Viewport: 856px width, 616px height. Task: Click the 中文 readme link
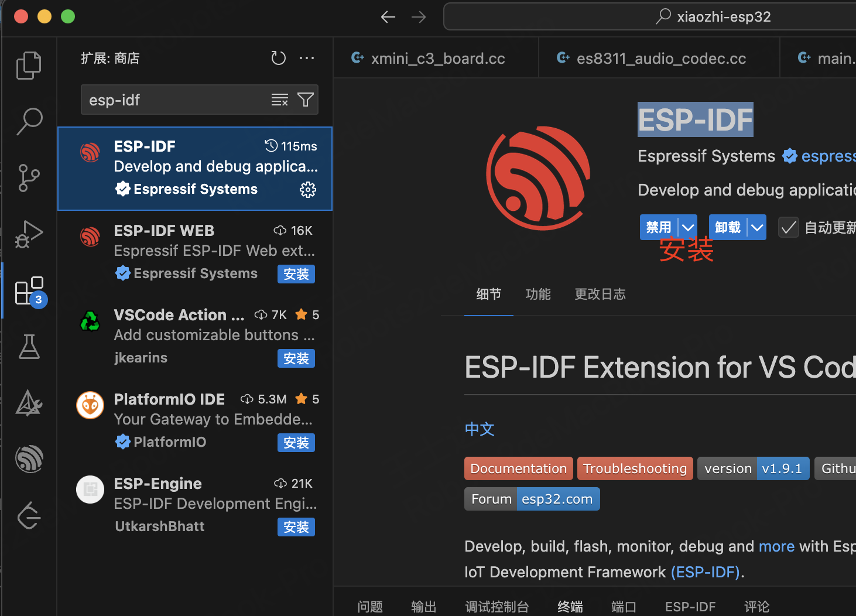pyautogui.click(x=480, y=429)
